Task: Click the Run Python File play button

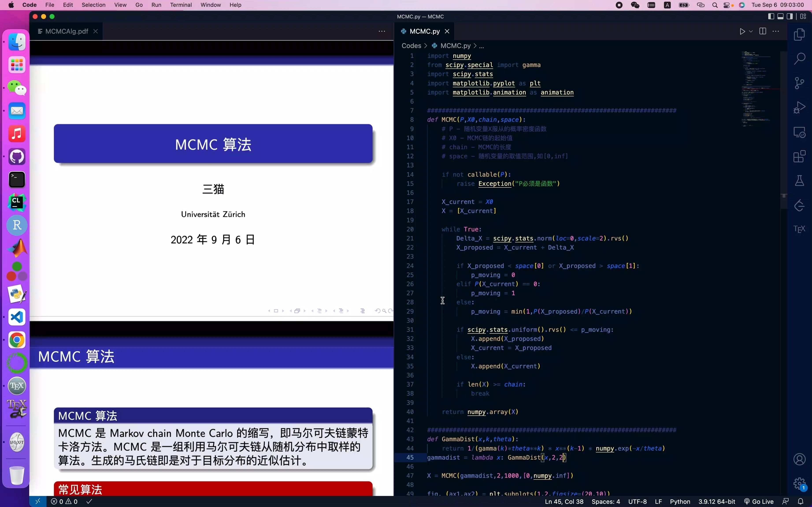Action: [x=742, y=31]
